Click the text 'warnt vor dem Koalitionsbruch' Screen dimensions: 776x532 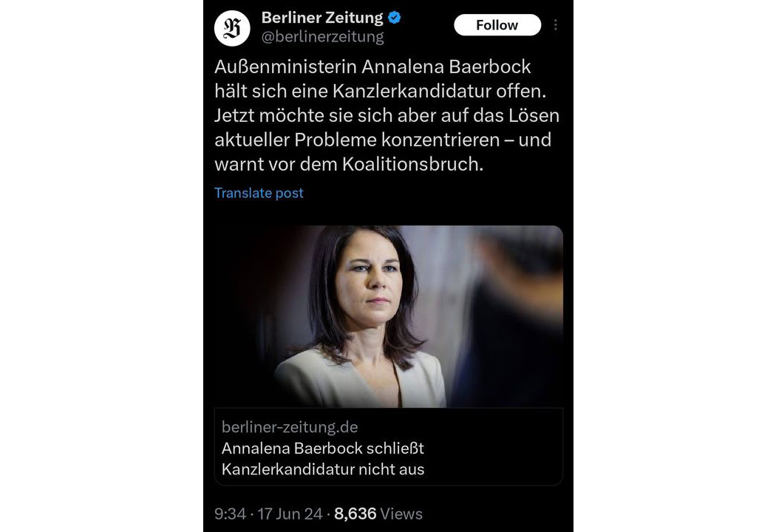[348, 164]
